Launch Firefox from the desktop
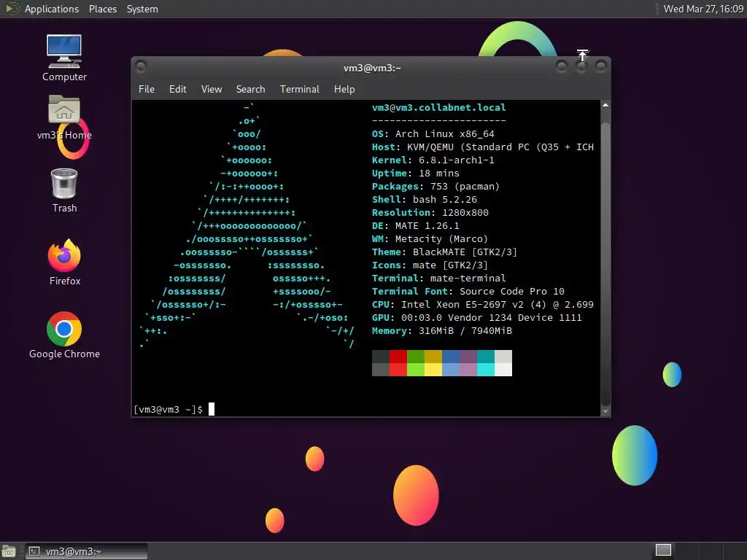747x560 pixels. (x=64, y=262)
